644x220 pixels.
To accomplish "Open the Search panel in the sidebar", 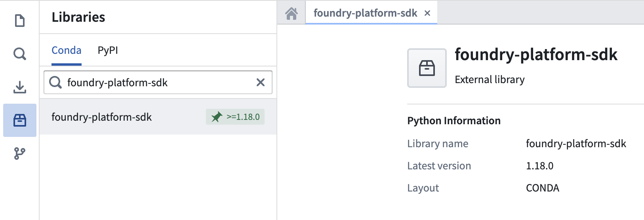I will [19, 53].
